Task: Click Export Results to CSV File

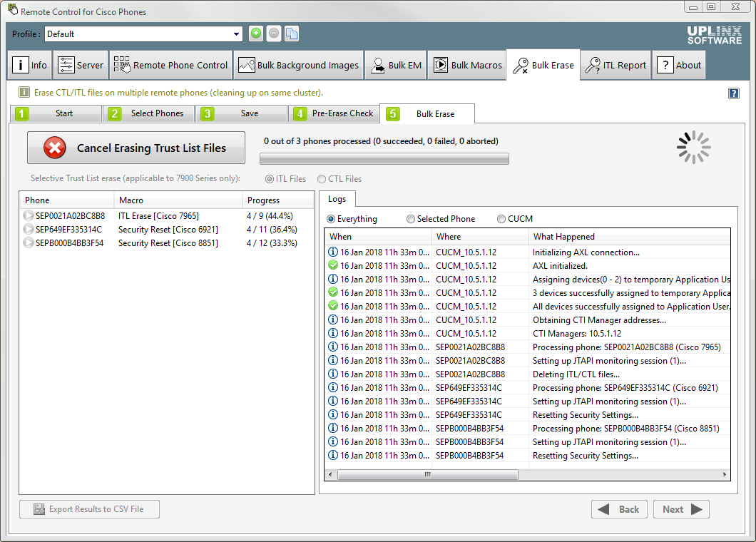Action: click(89, 509)
